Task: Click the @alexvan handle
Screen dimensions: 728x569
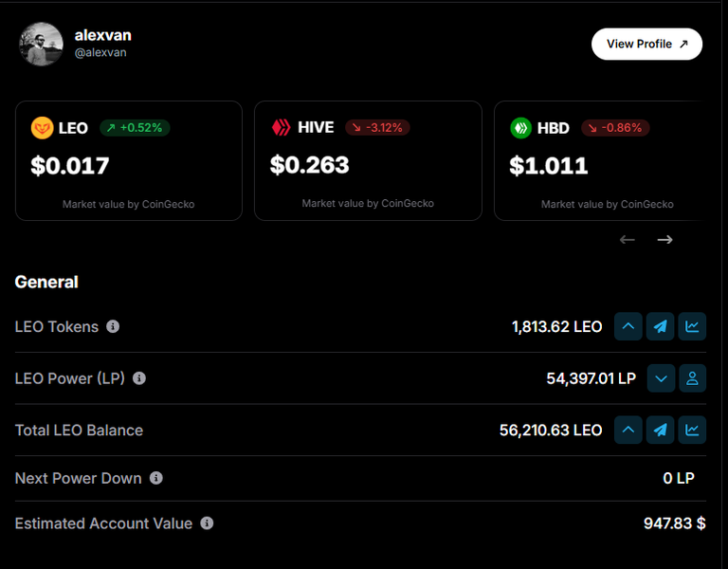Action: (100, 52)
